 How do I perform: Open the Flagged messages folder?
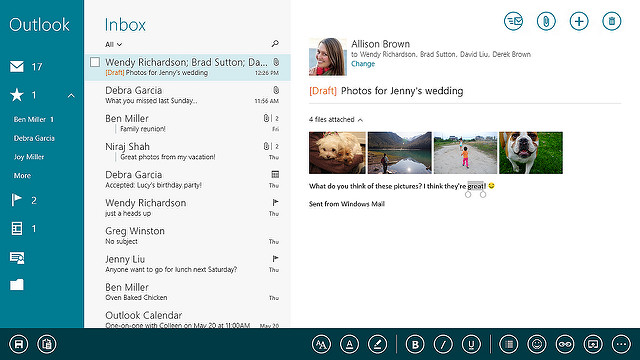pyautogui.click(x=23, y=200)
